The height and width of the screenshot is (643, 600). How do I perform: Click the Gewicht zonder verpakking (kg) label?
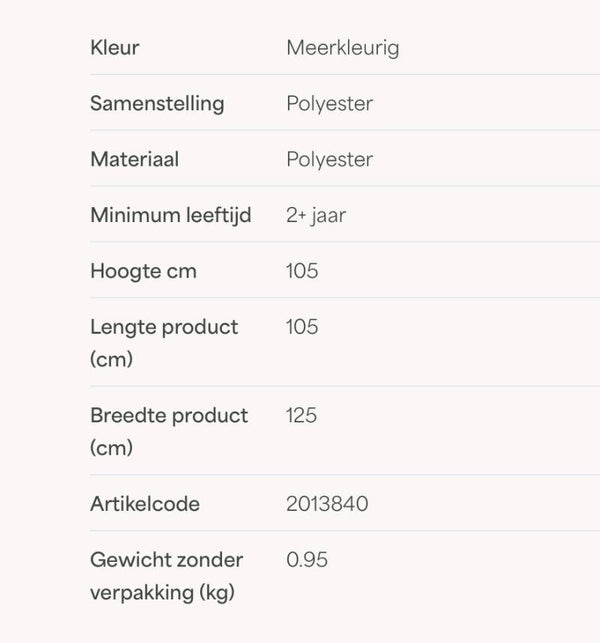coord(167,576)
